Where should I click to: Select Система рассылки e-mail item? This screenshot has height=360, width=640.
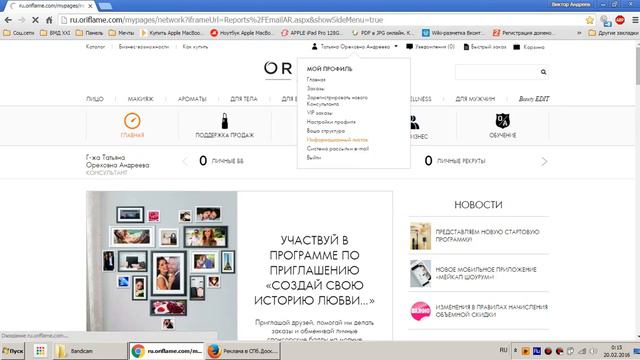(x=338, y=149)
